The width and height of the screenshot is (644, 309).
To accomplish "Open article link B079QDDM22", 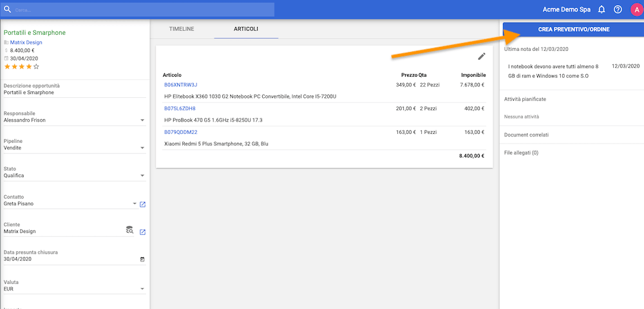I will pyautogui.click(x=181, y=132).
